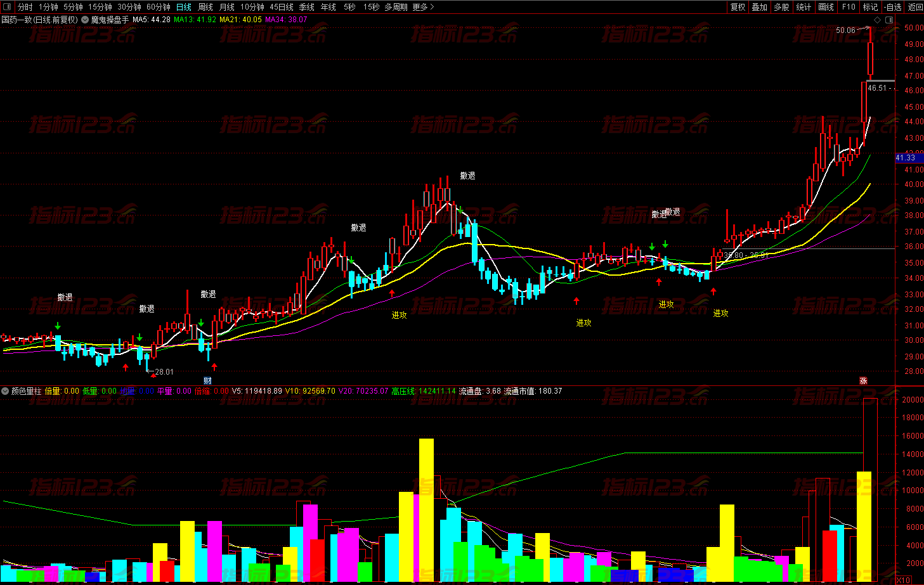Click the 颜色量柱 indicator name
The height and width of the screenshot is (585, 924).
pyautogui.click(x=27, y=391)
